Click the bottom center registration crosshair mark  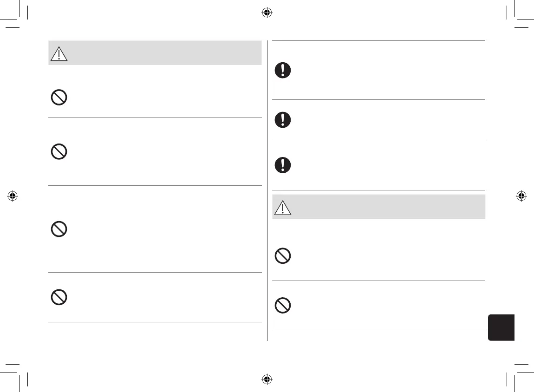click(267, 379)
